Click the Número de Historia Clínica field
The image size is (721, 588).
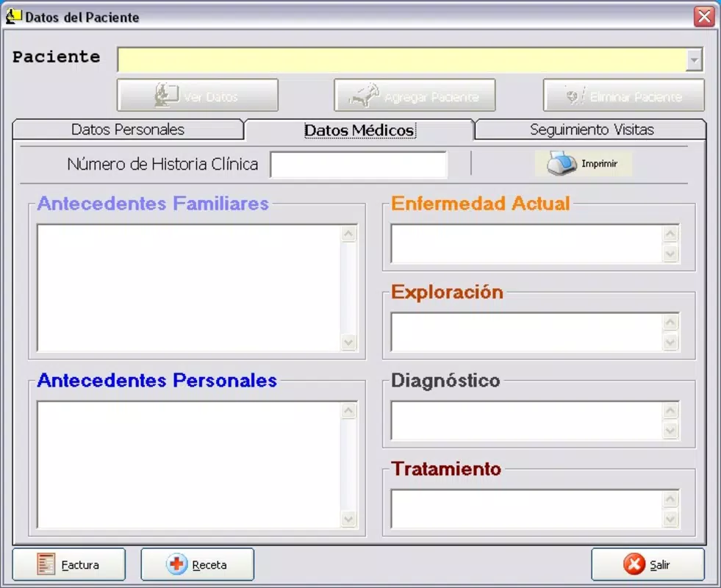(358, 164)
